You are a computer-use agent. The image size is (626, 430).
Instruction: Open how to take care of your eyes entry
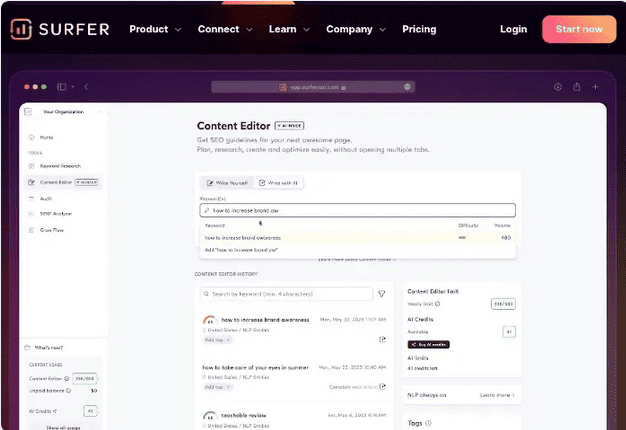point(256,367)
